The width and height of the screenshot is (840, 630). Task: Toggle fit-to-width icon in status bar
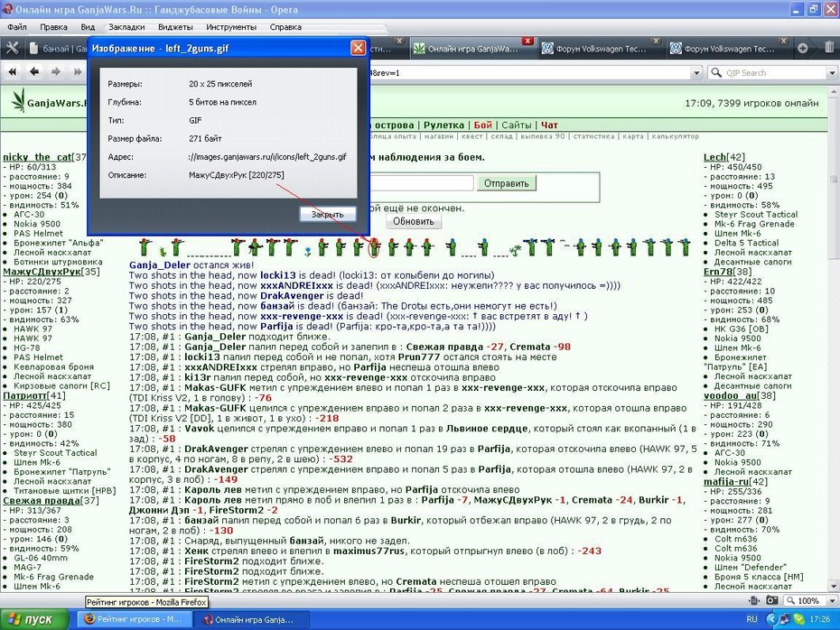tap(754, 600)
